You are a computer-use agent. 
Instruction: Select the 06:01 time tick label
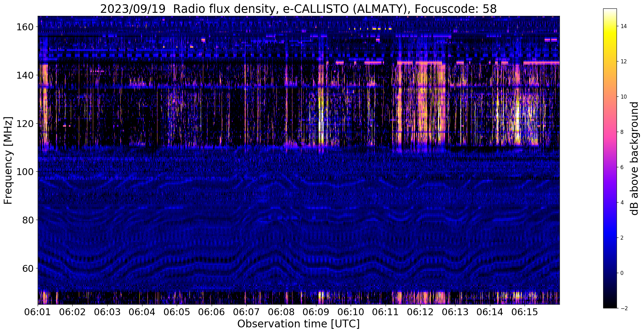coord(38,312)
